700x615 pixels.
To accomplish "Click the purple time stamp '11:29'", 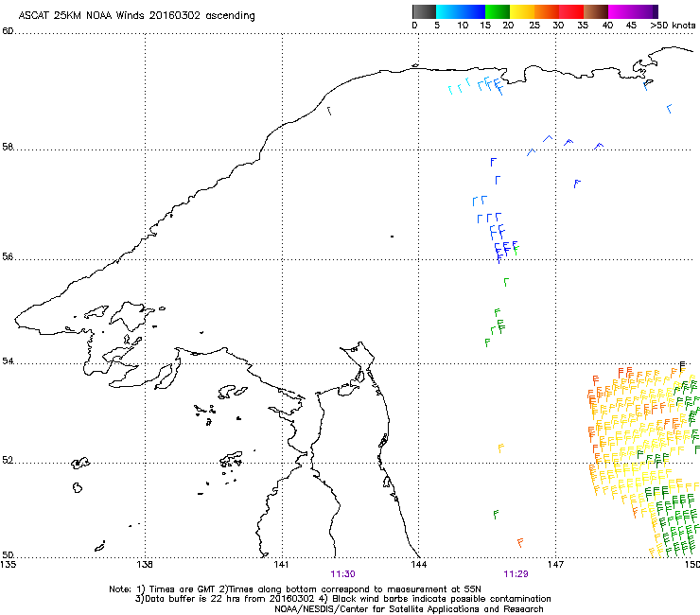I will point(516,574).
